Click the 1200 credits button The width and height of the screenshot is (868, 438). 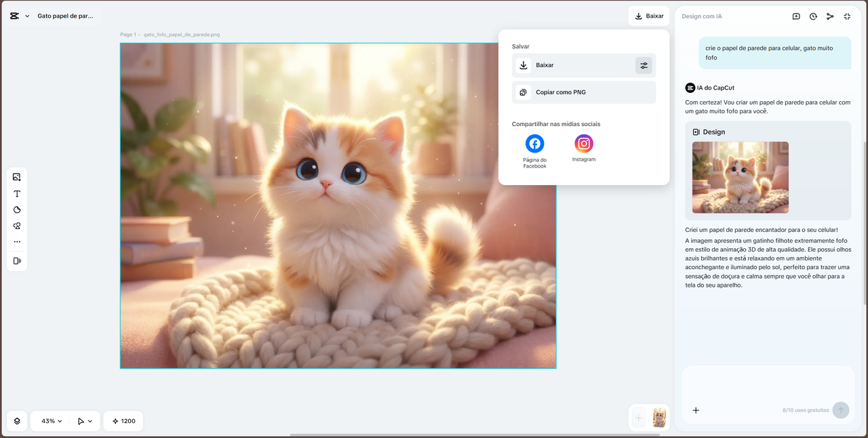[x=123, y=421]
